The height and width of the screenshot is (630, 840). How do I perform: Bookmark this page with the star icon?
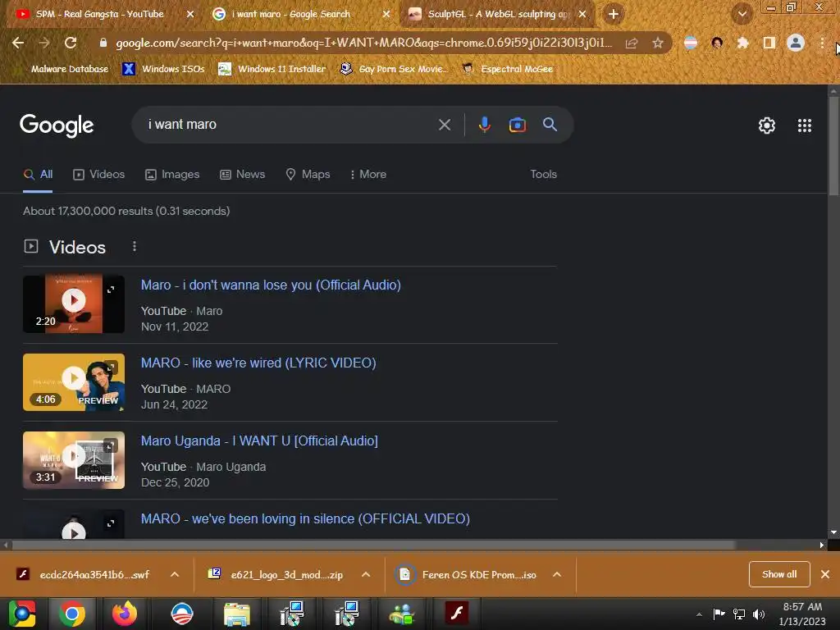click(658, 43)
